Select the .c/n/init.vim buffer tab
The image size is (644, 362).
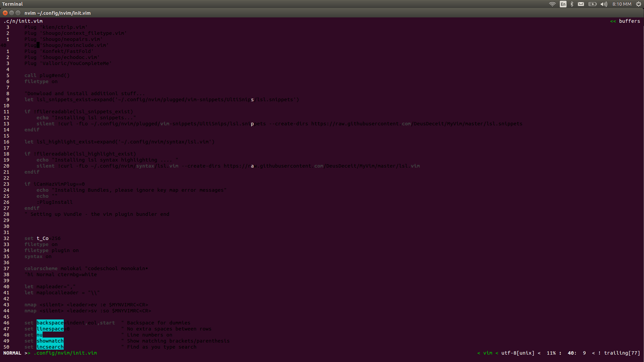23,21
